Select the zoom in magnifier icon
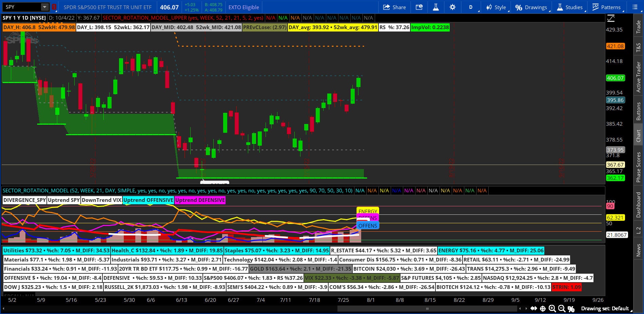 tap(552, 309)
